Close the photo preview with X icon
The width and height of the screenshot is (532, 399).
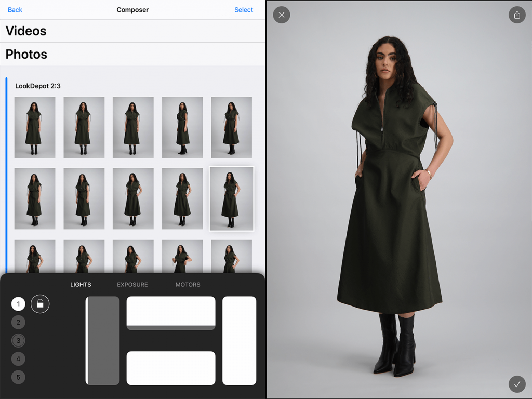(x=281, y=15)
